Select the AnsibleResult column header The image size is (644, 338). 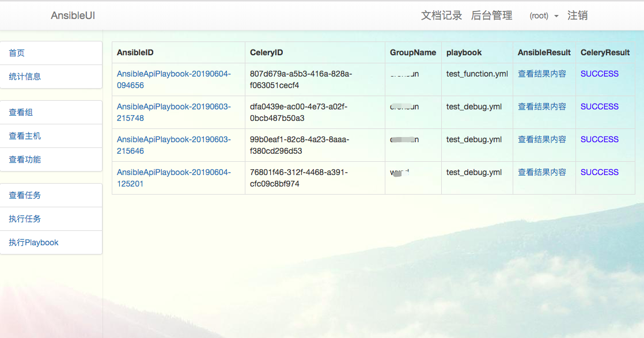[544, 52]
